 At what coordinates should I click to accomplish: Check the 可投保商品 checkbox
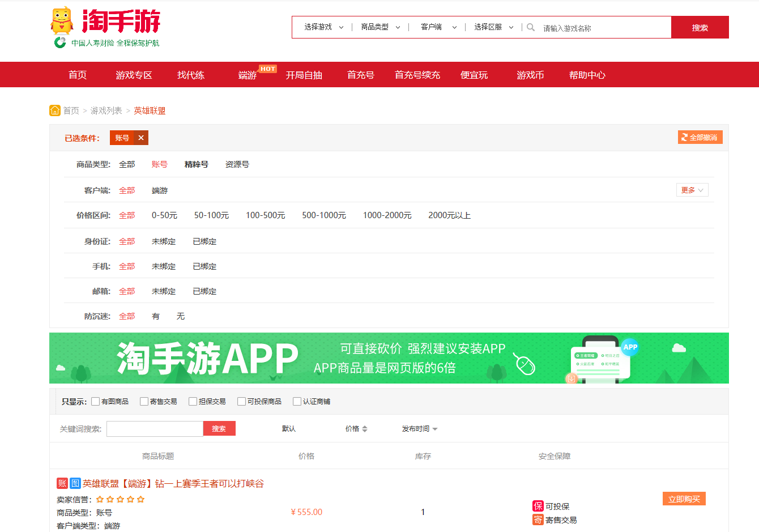click(x=241, y=401)
